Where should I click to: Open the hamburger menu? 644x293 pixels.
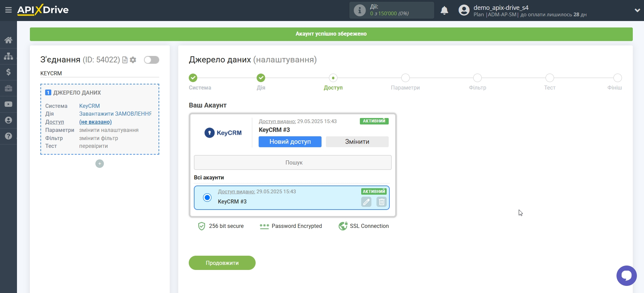point(8,10)
